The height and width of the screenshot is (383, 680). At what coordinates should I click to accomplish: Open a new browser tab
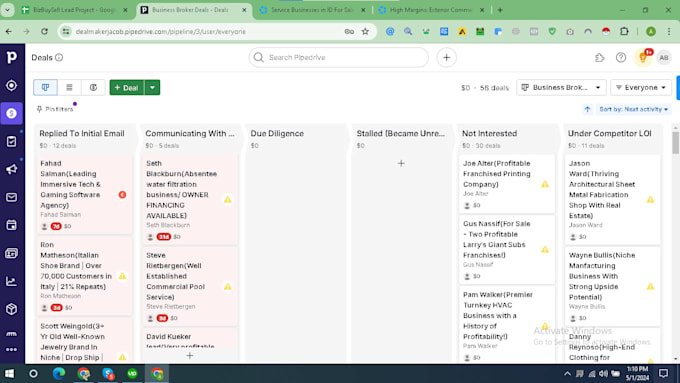click(500, 10)
